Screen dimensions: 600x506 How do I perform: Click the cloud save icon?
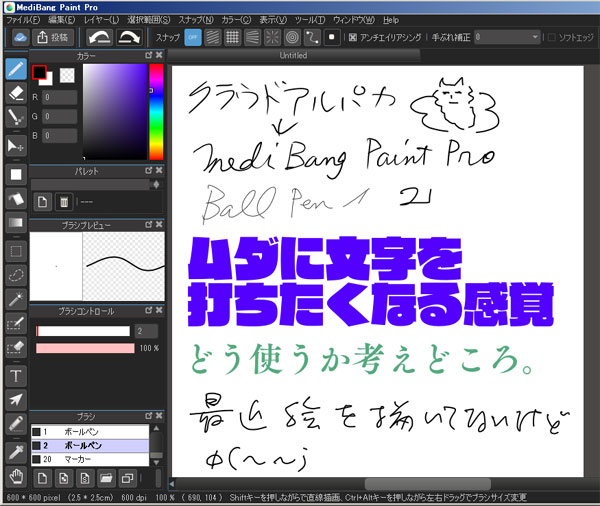[x=20, y=38]
